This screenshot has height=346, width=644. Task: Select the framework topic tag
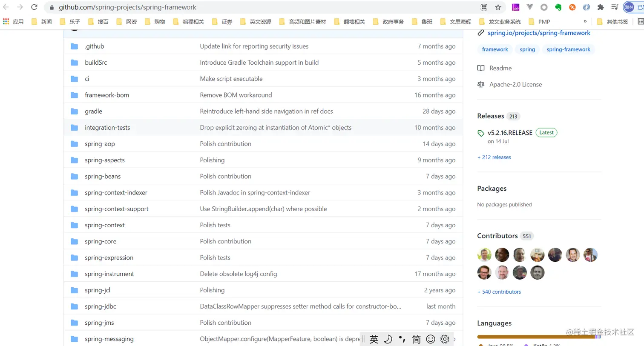[495, 49]
